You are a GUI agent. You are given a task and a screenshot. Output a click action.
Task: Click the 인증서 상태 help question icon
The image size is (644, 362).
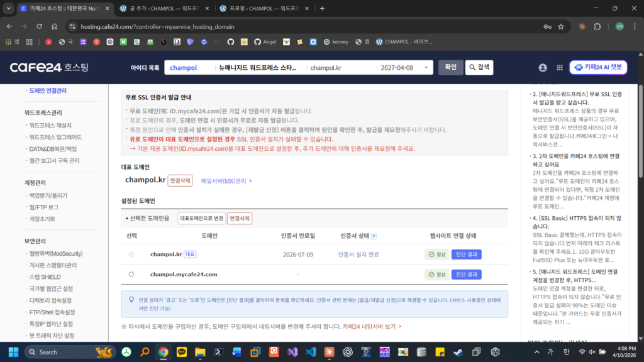point(374,236)
